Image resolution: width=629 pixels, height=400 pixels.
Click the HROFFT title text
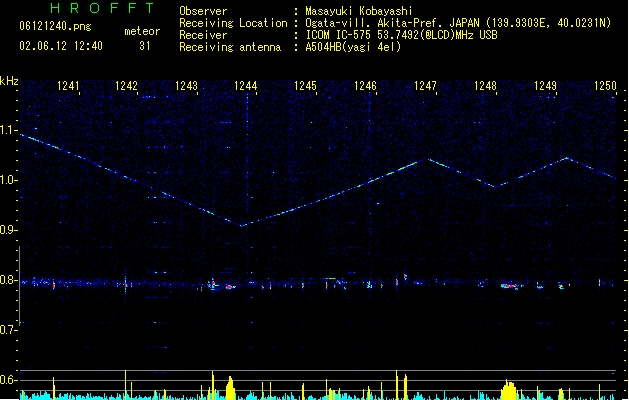(x=103, y=8)
